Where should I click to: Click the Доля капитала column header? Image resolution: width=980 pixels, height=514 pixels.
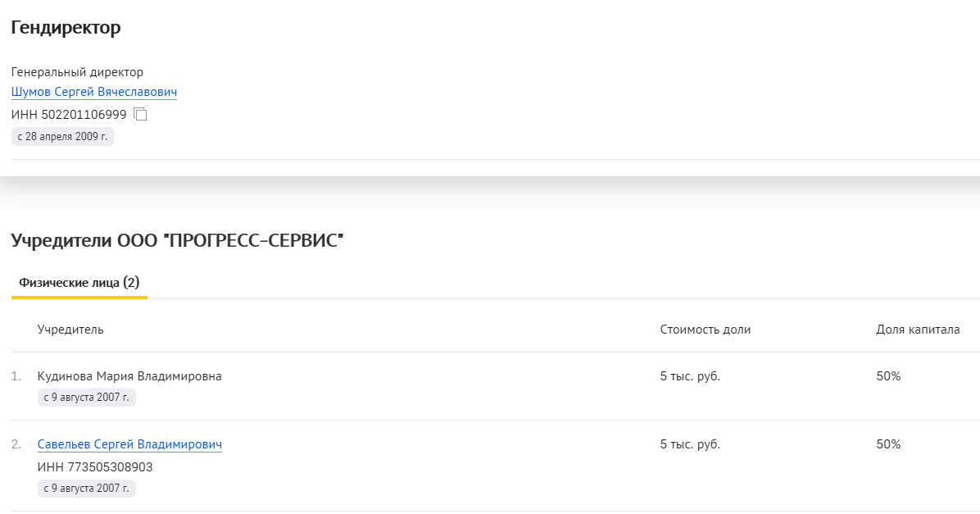tap(918, 330)
